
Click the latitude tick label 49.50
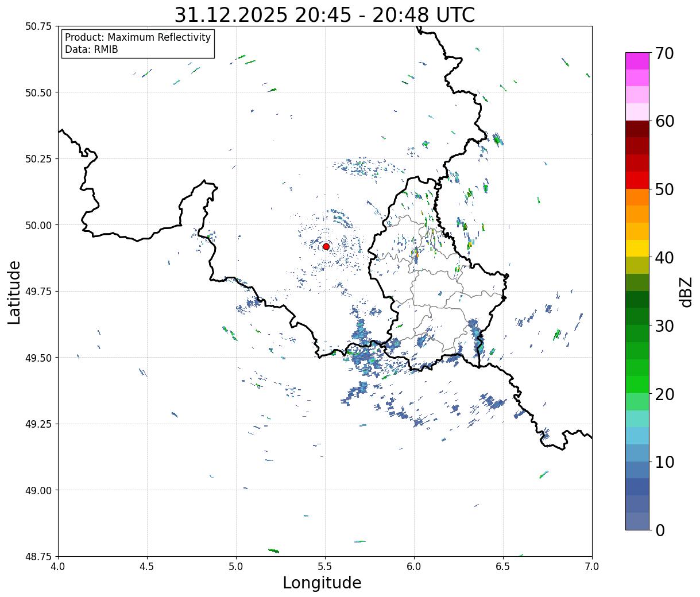click(38, 358)
